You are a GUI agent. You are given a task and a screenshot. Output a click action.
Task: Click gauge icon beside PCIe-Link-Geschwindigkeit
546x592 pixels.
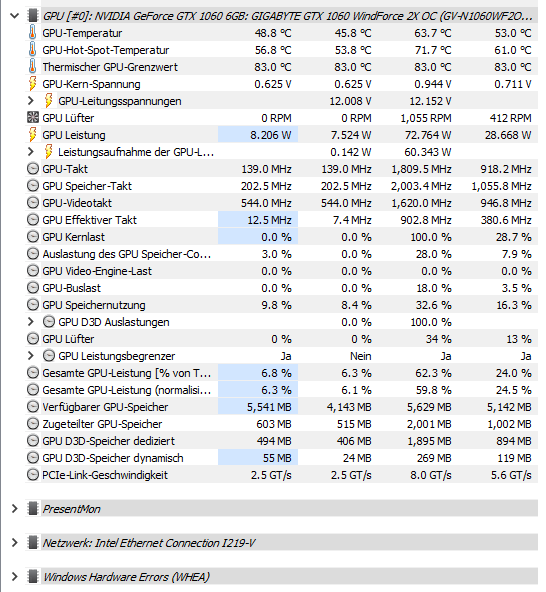point(33,475)
